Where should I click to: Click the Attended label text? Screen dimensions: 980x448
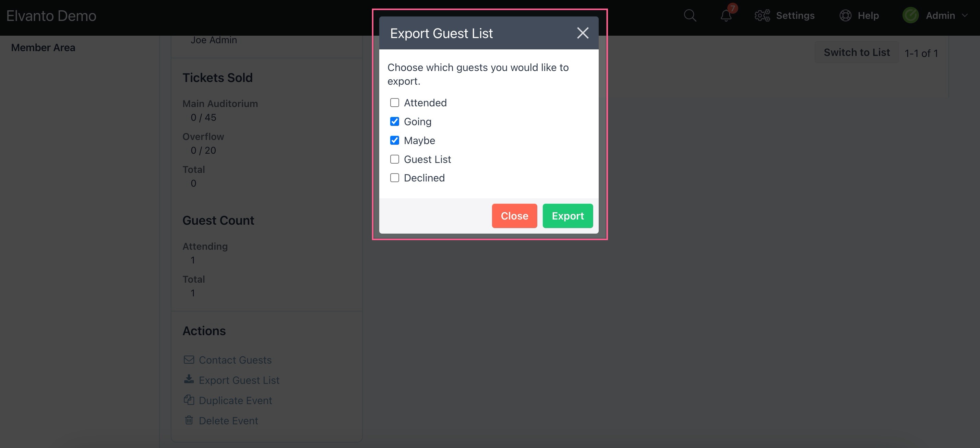click(x=425, y=103)
